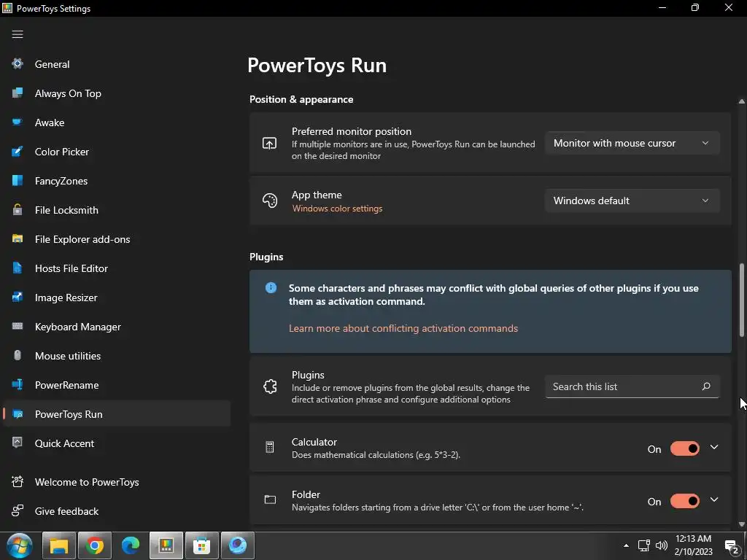747x560 pixels.
Task: Open the notification center in the taskbar
Action: 732,545
